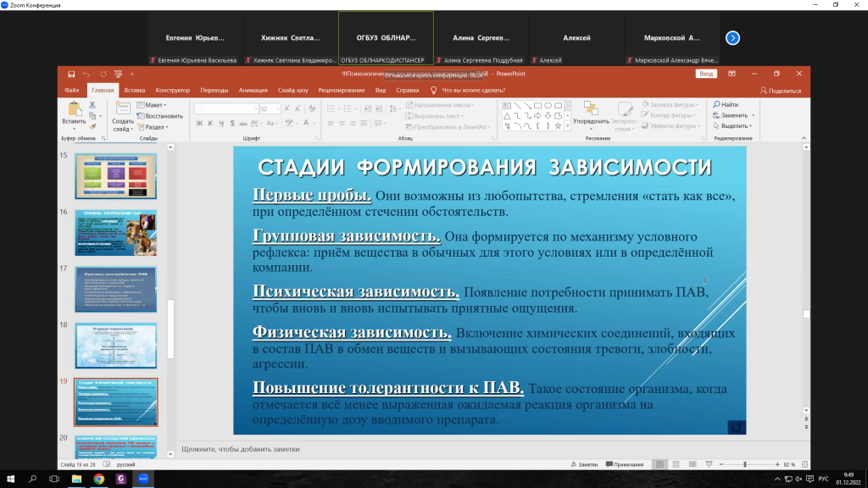This screenshot has width=868, height=488.
Task: Toggle the Comments (Примечания) pane
Action: coord(625,465)
